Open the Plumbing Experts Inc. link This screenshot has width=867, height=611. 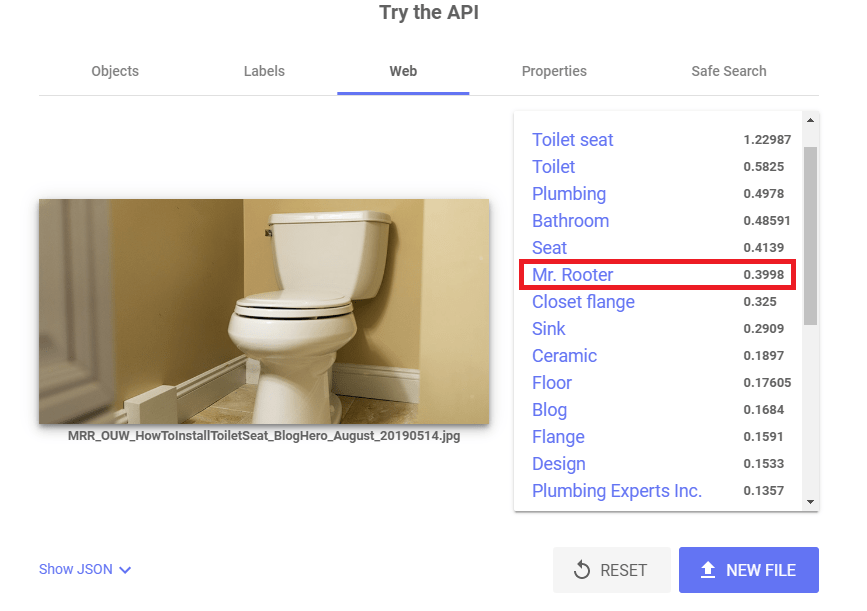tap(617, 491)
